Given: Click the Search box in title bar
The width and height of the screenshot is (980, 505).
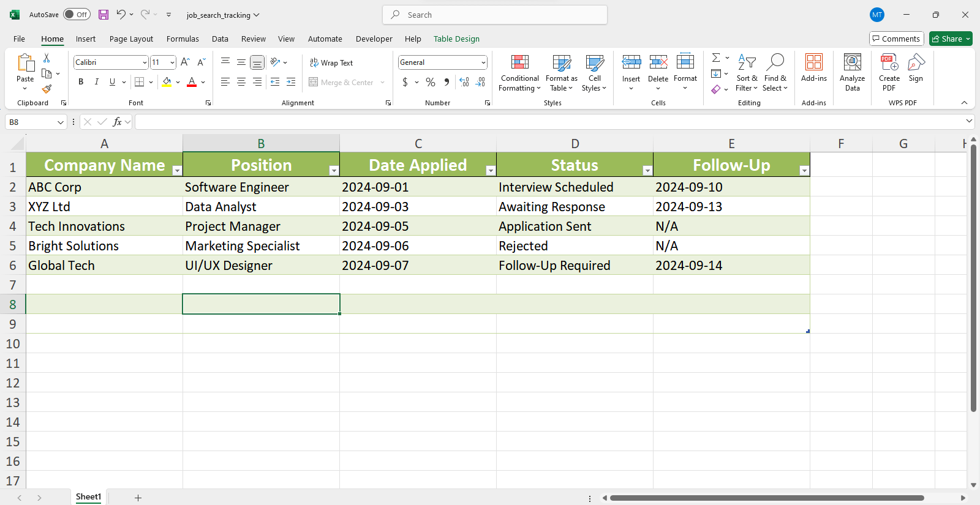Looking at the screenshot, I should pos(495,15).
